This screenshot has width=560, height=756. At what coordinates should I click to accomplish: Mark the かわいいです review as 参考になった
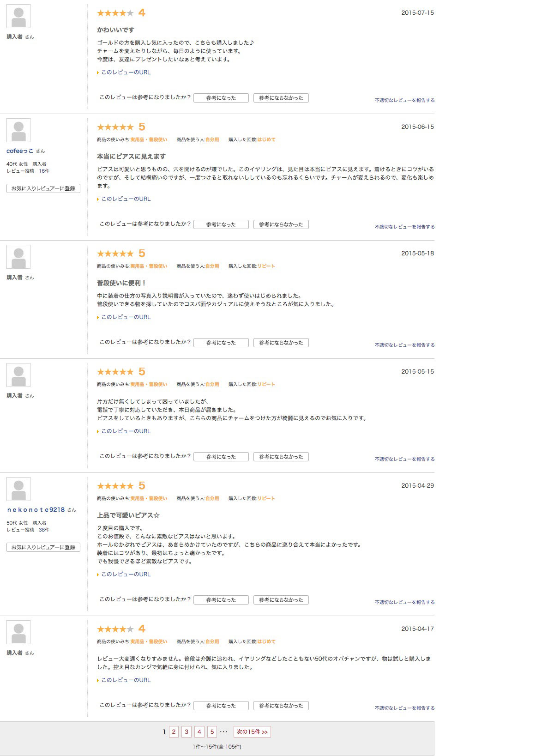[x=221, y=98]
